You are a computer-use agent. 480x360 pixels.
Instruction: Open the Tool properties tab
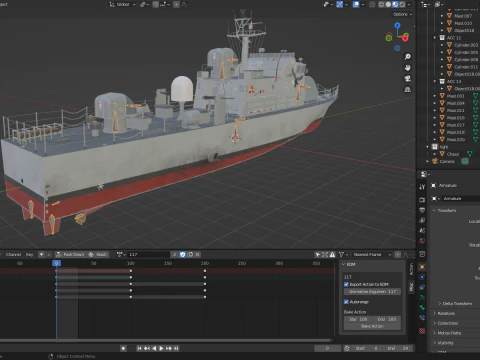422,187
